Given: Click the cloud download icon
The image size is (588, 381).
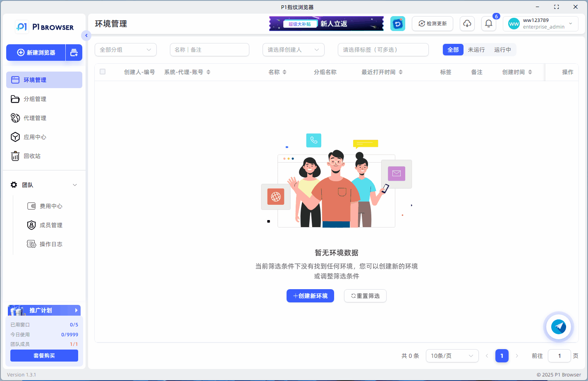Looking at the screenshot, I should coord(467,24).
